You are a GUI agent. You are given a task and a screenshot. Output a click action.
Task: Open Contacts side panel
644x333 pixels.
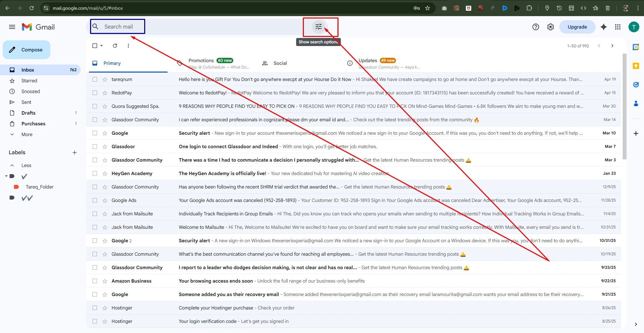636,103
